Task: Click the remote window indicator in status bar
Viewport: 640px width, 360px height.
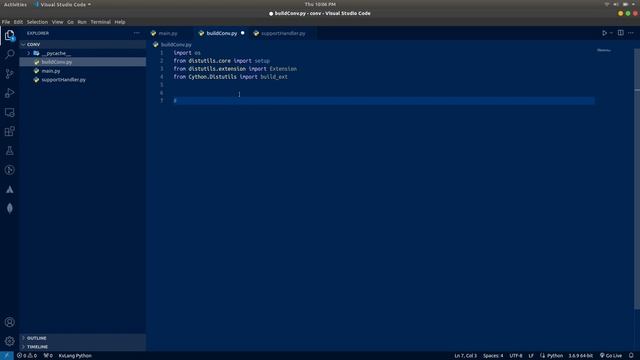Action: tap(7, 356)
